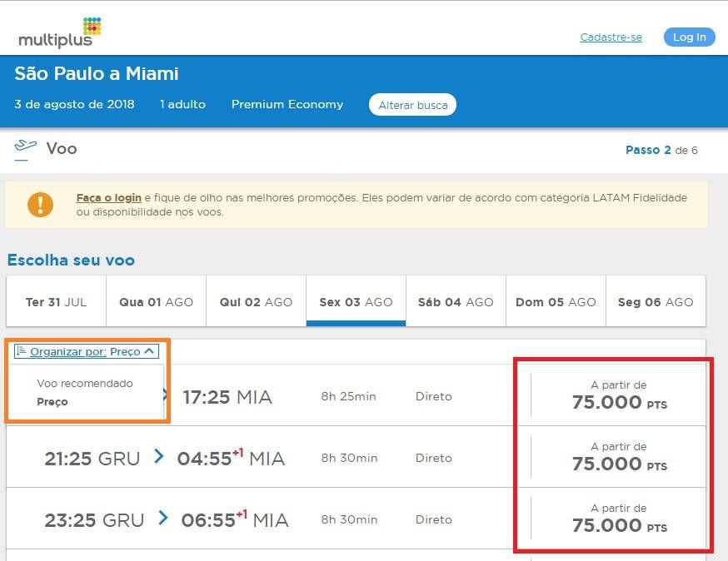Click the Alterar busca button
728x561 pixels.
413,105
